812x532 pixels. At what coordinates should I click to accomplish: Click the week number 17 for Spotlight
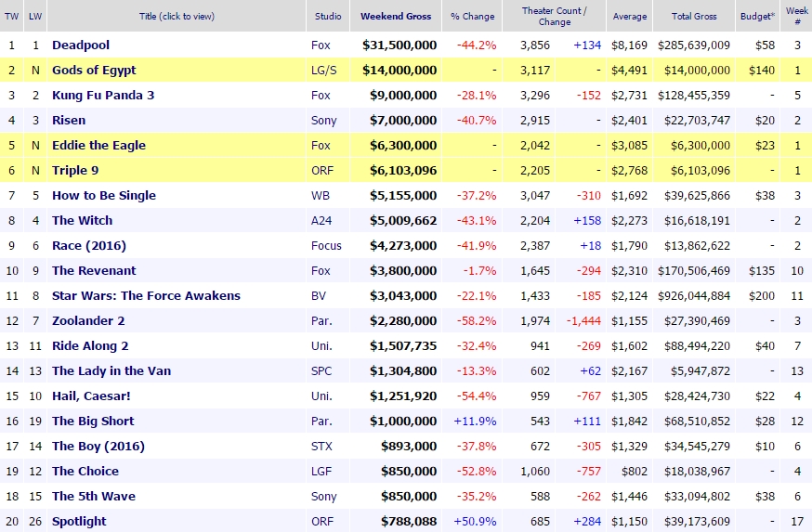pos(797,521)
